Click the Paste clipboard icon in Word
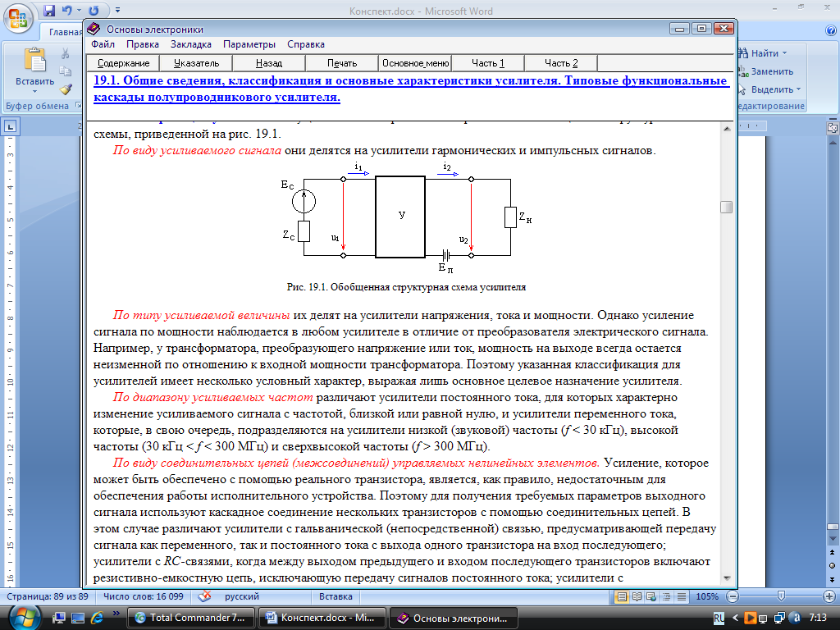Image resolution: width=840 pixels, height=630 pixels. (34, 59)
